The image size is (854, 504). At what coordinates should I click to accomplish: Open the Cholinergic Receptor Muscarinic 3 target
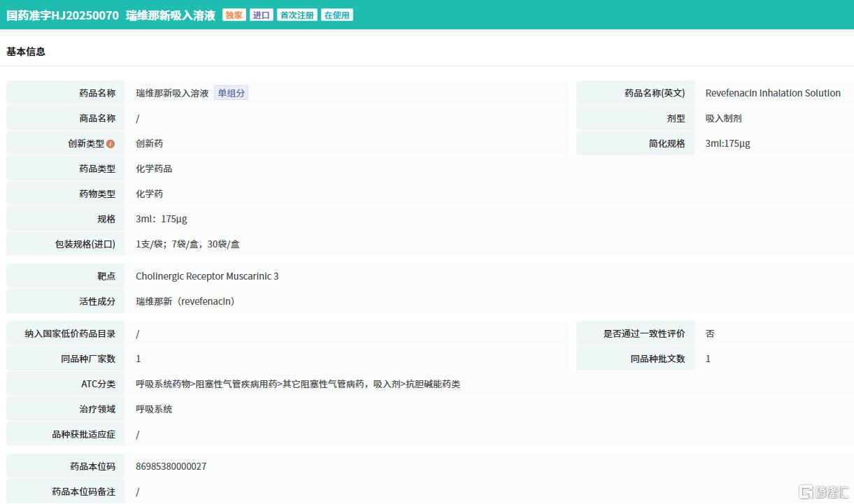pos(207,276)
